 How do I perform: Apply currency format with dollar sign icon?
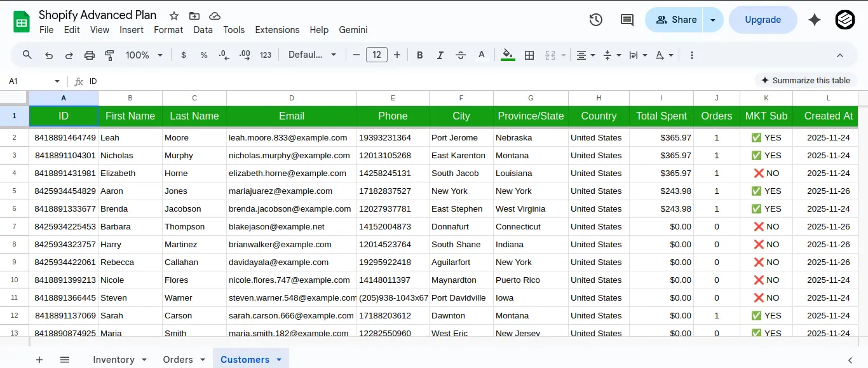coord(184,55)
